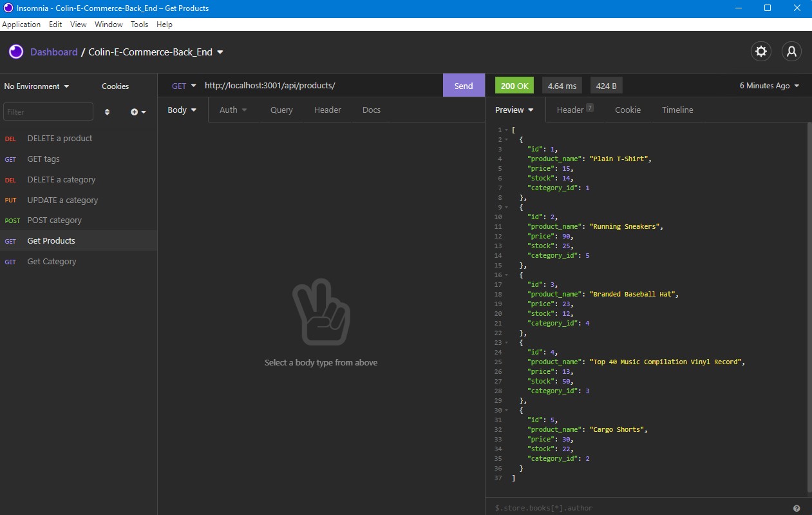Open the Tools menu

(x=139, y=24)
